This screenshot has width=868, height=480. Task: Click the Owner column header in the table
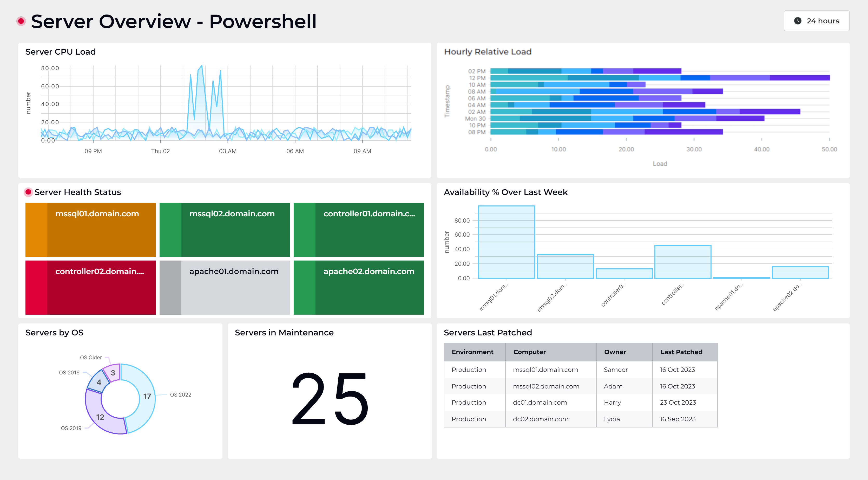[x=615, y=352]
